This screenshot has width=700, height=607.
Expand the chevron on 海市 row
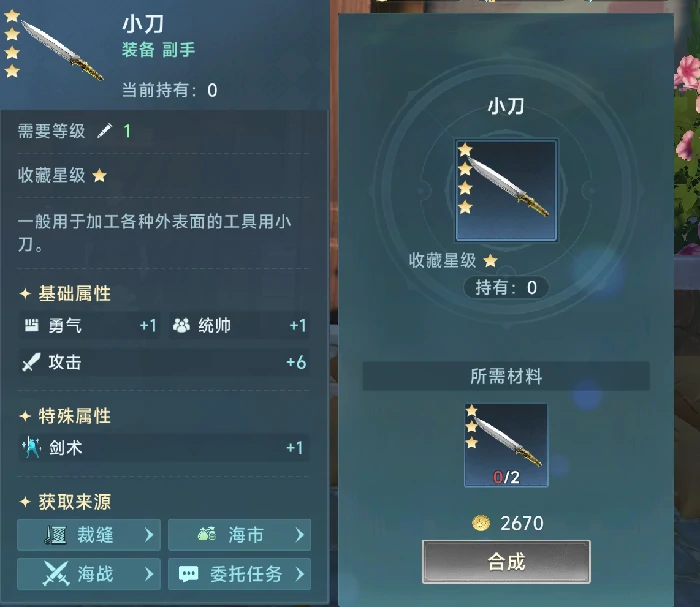300,535
